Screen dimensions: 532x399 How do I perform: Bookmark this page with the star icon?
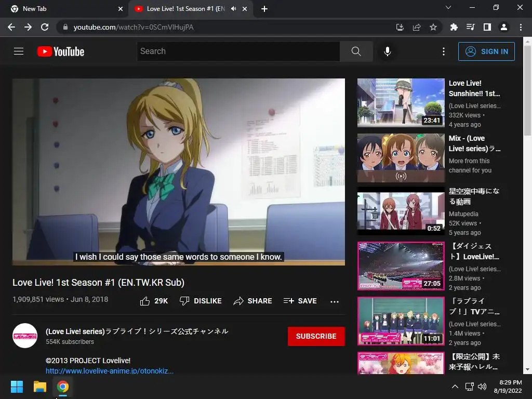(433, 27)
